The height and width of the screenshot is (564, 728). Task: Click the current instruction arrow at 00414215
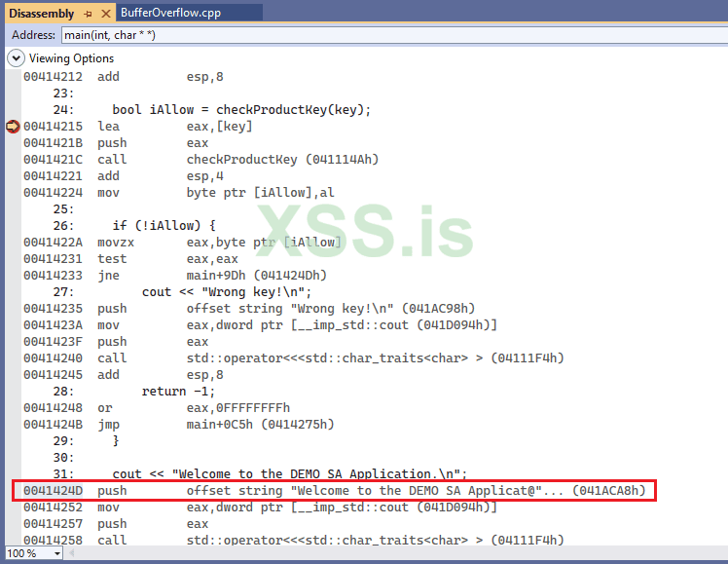click(13, 126)
